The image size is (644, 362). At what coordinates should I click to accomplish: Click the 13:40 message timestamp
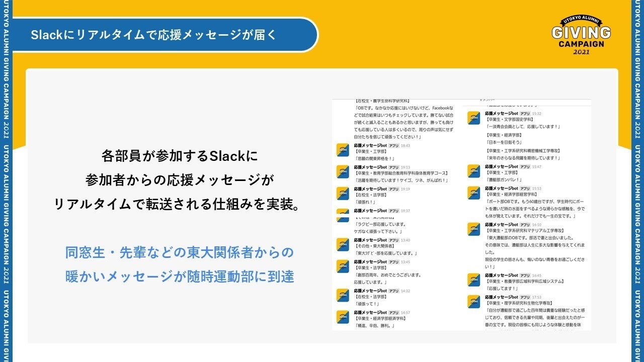pyautogui.click(x=406, y=240)
